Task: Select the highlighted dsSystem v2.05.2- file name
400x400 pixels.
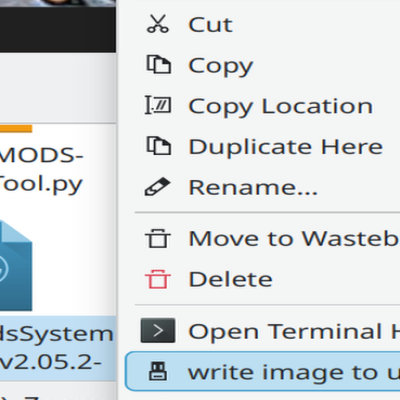Action: pyautogui.click(x=56, y=348)
